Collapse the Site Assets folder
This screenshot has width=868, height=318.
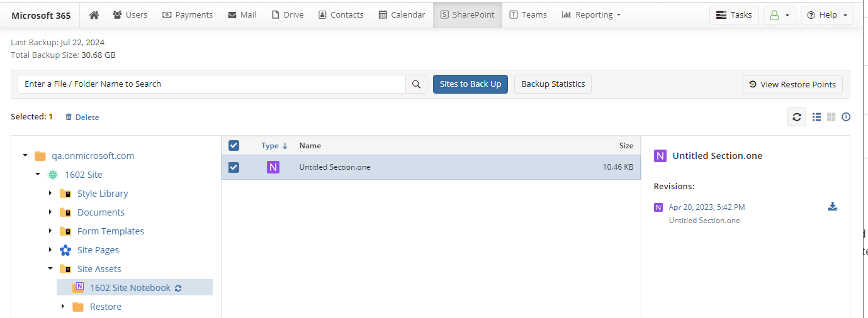click(x=50, y=268)
